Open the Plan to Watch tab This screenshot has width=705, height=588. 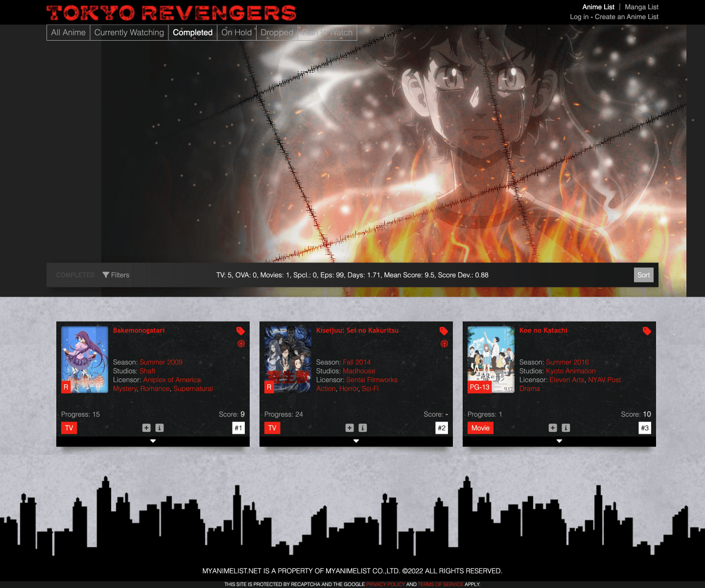327,32
